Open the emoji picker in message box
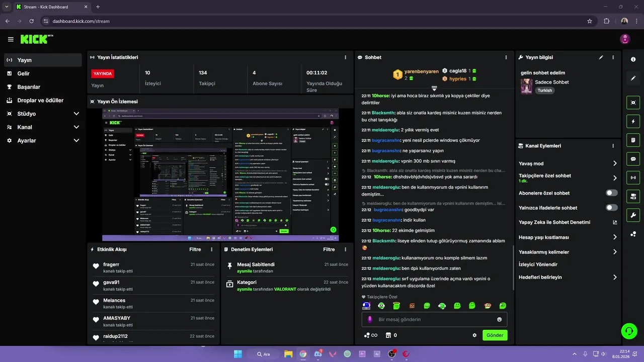Screen dimensions: 644x362 pos(500,319)
